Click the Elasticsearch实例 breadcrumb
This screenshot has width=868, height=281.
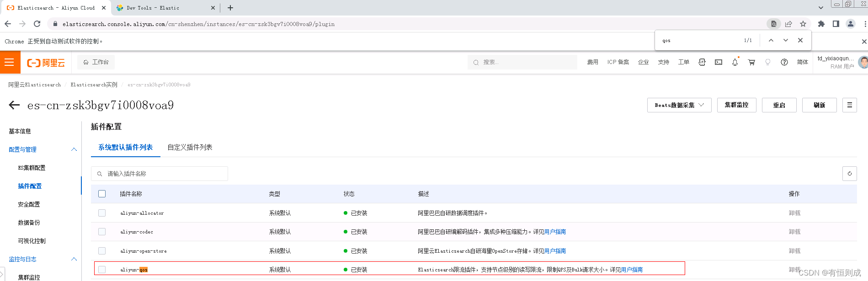click(x=94, y=85)
